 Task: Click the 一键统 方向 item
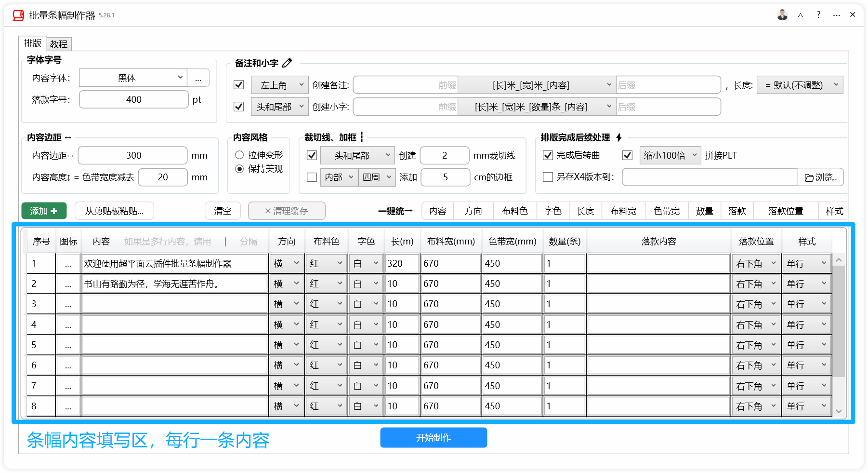tap(473, 211)
